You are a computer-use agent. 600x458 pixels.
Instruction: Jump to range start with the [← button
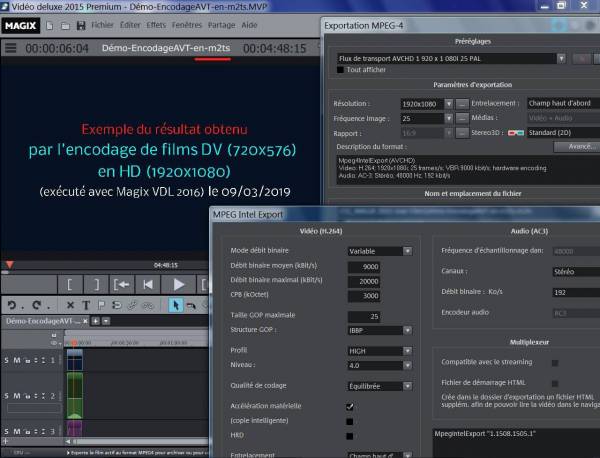point(122,284)
